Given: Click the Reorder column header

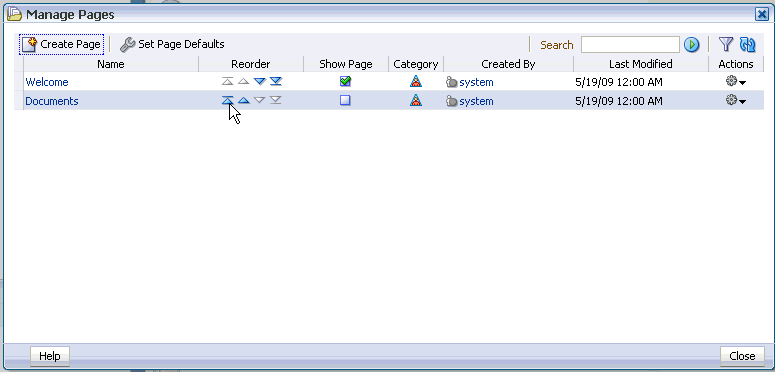Looking at the screenshot, I should click(x=251, y=64).
